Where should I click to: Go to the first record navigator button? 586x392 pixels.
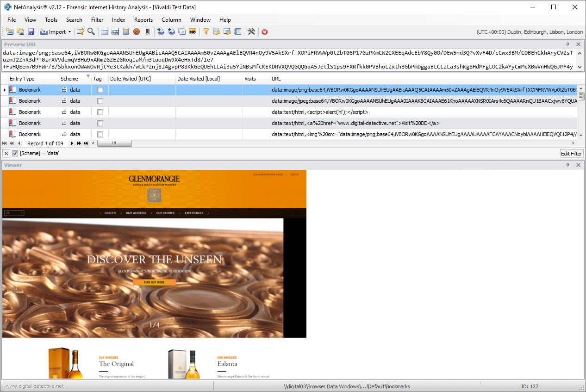click(x=5, y=143)
